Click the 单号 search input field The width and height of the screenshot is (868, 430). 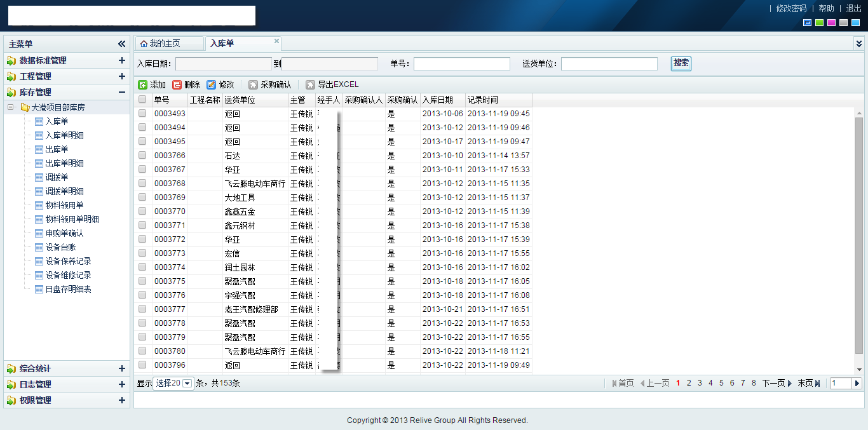pos(462,64)
